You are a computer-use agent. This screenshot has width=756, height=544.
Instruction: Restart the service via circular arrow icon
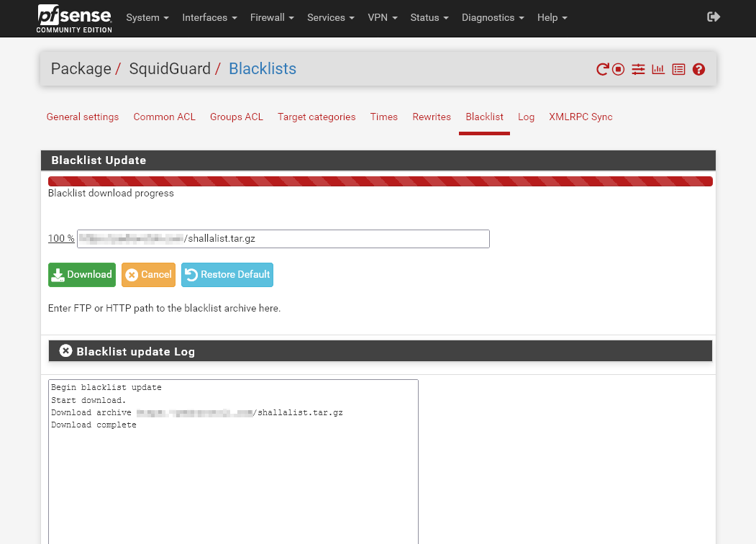(x=603, y=69)
